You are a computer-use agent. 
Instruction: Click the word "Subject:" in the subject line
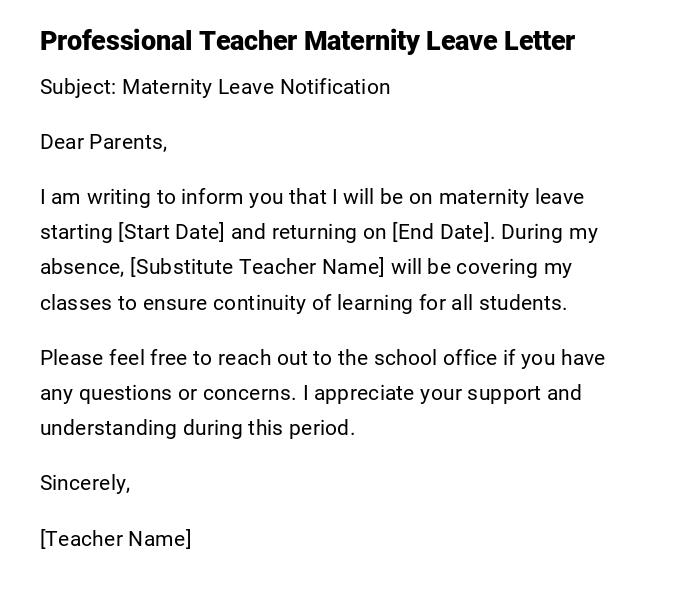pos(78,87)
